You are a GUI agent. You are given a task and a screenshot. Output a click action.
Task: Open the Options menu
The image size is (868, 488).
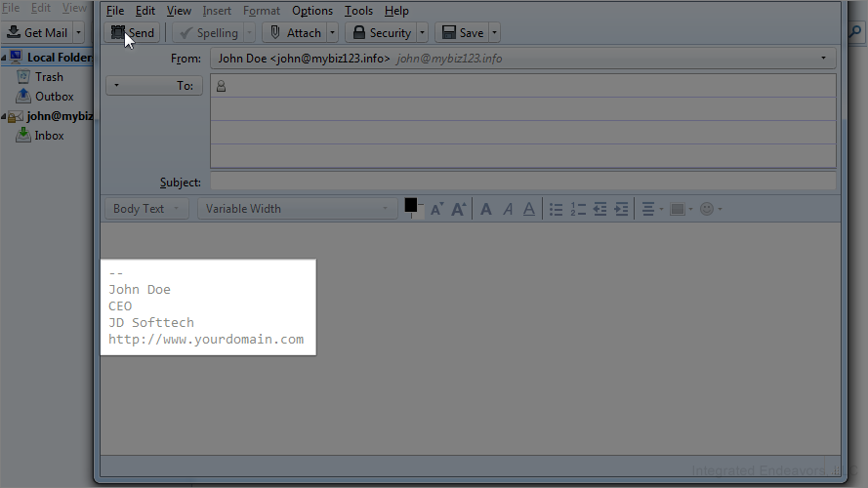312,11
